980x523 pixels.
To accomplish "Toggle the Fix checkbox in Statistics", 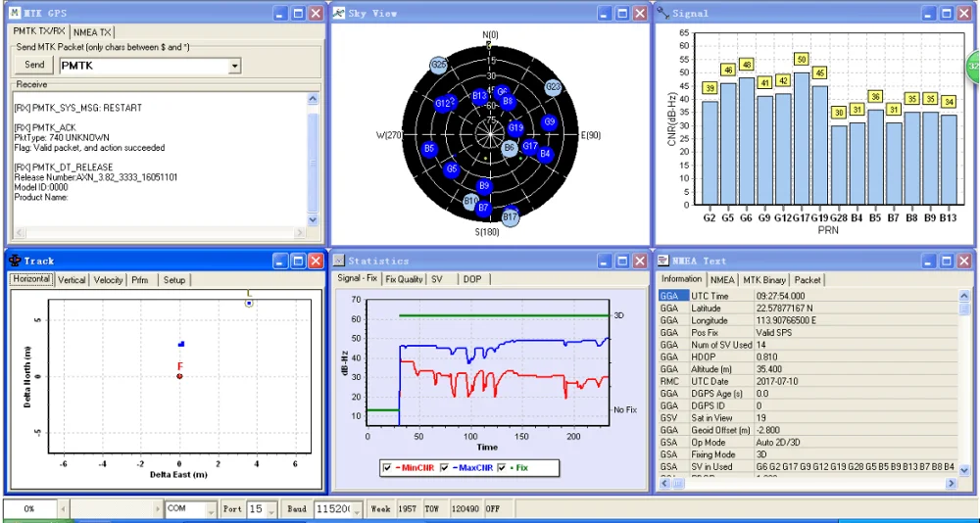I will 501,467.
